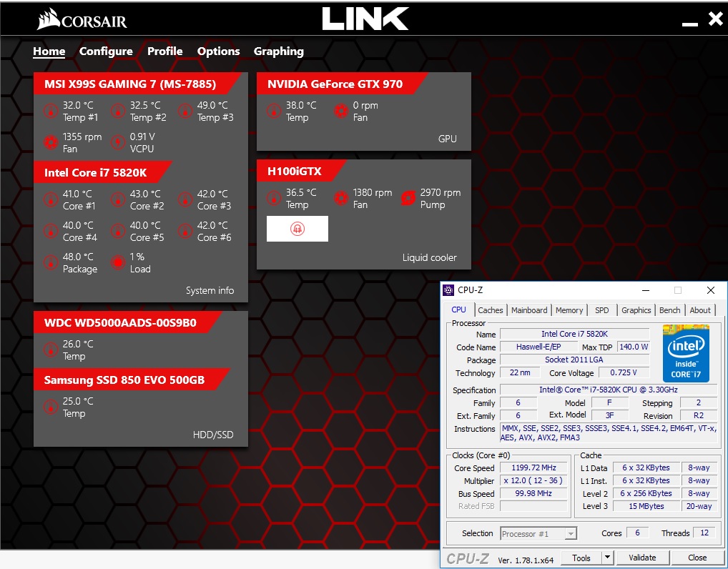Click the Samsung SSD temperature icon
Image resolution: width=728 pixels, height=569 pixels.
pyautogui.click(x=51, y=407)
